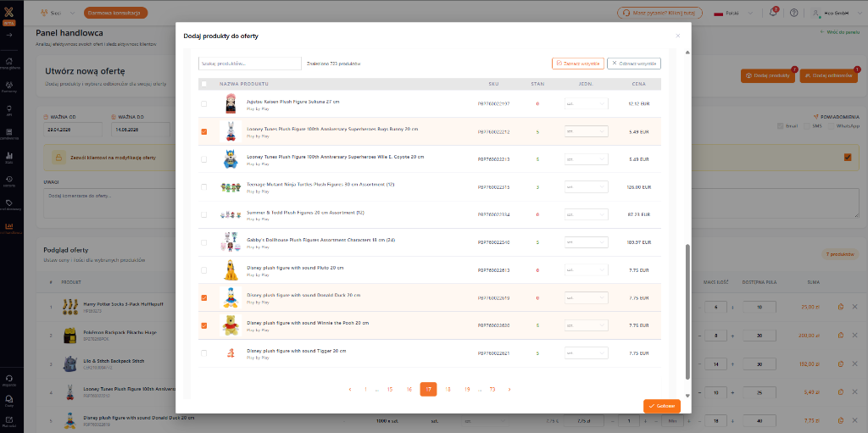Open help question-mark icon
868x433 pixels.
[793, 12]
